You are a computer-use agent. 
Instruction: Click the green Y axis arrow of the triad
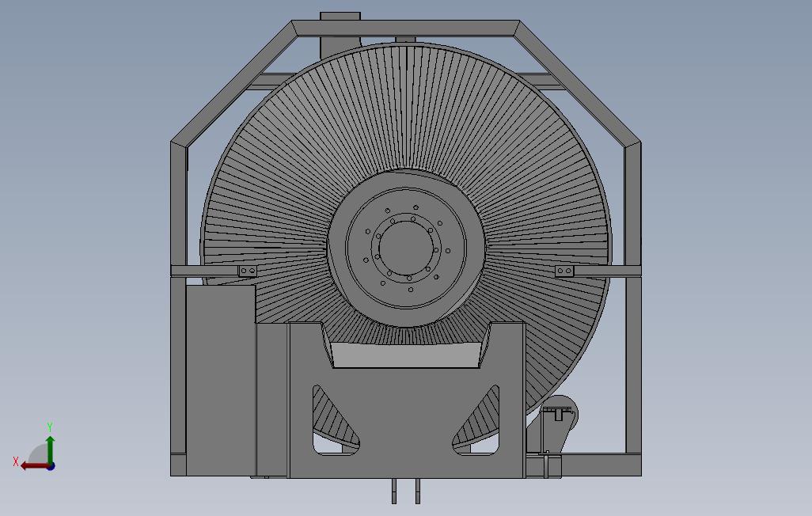pos(50,449)
